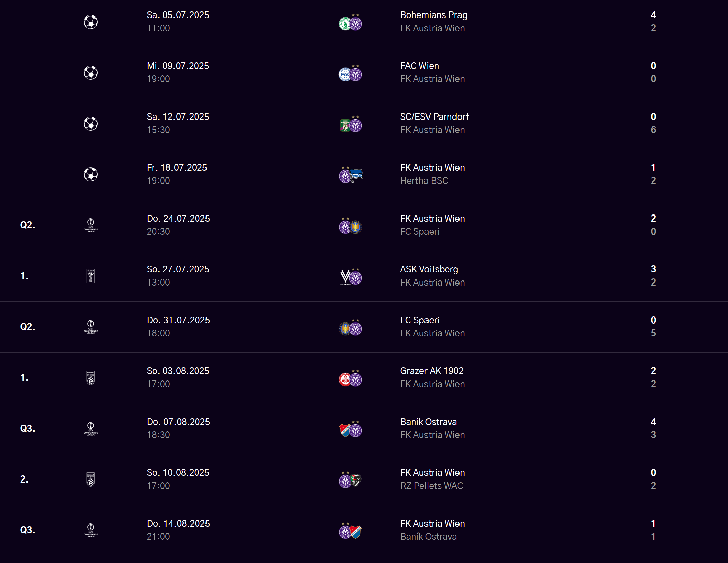This screenshot has width=728, height=563.
Task: Click the 0:0 score of FAC Wien match
Action: tap(653, 72)
